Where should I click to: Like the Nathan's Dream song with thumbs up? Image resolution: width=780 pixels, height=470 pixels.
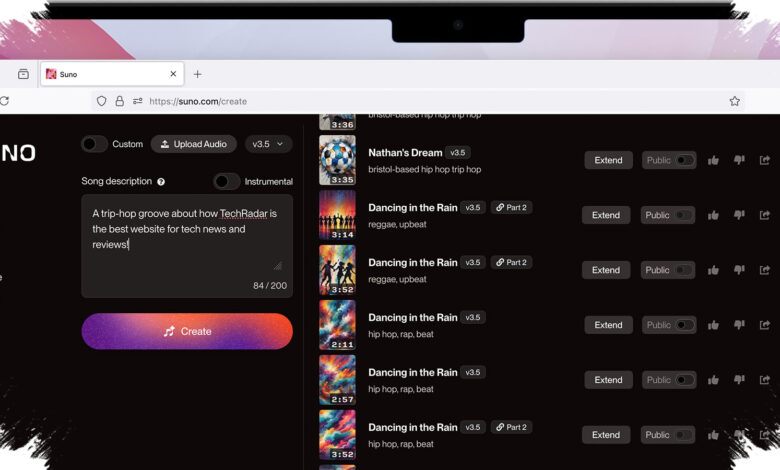click(x=713, y=160)
